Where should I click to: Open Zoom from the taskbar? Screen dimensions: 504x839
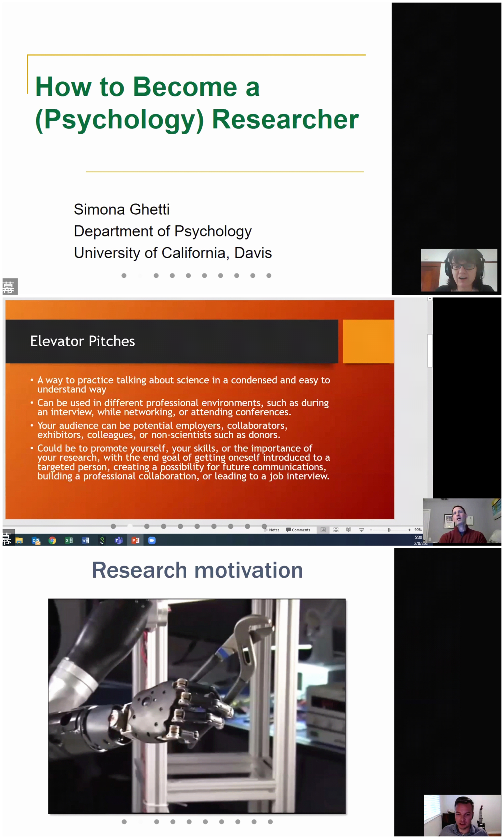pyautogui.click(x=152, y=540)
